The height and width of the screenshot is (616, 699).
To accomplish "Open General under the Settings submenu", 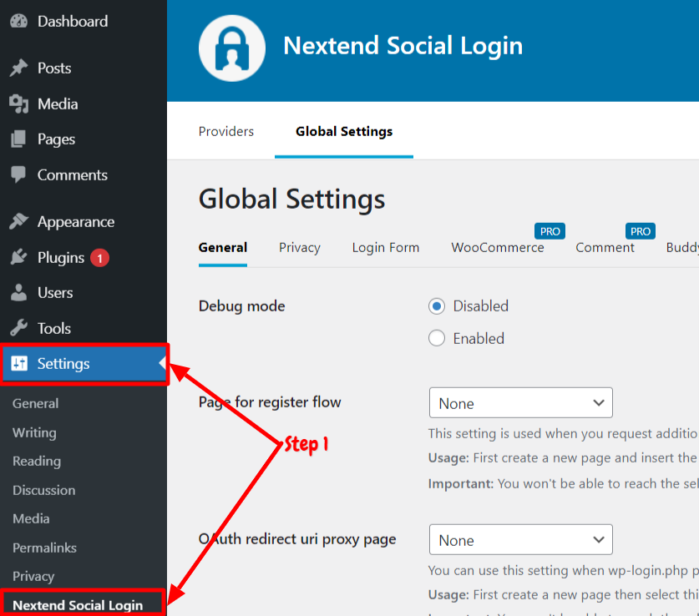I will pyautogui.click(x=36, y=403).
